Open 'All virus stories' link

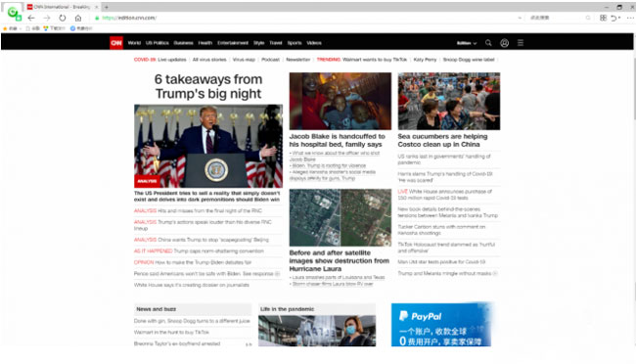pyautogui.click(x=209, y=60)
